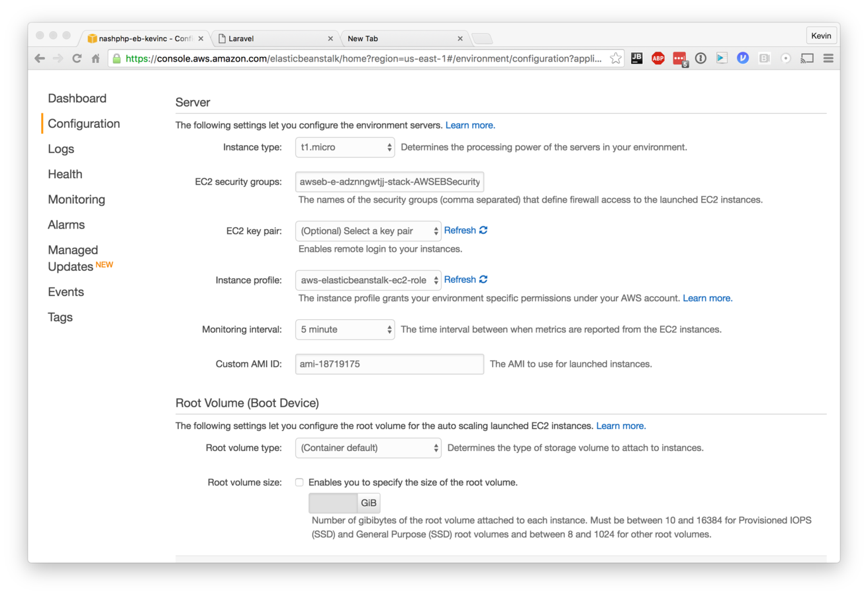Viewport: 868px width, 596px height.
Task: Click into the EC2 security groups field
Action: (389, 181)
